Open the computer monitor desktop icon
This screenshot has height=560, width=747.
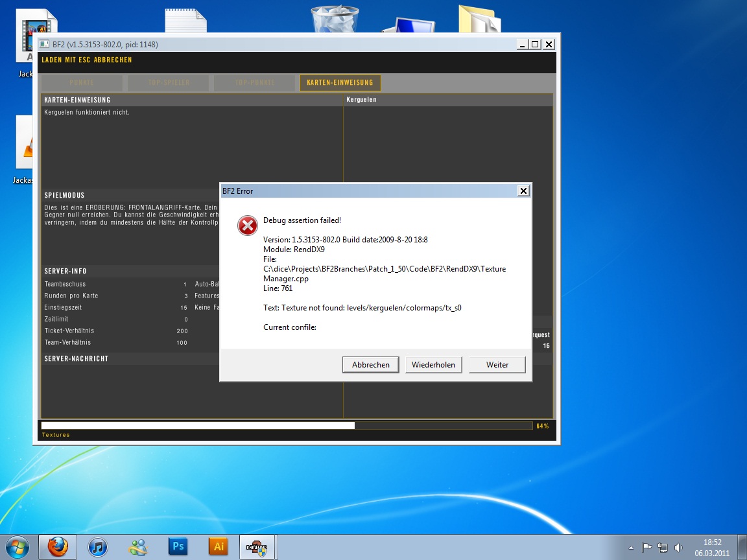(x=409, y=25)
